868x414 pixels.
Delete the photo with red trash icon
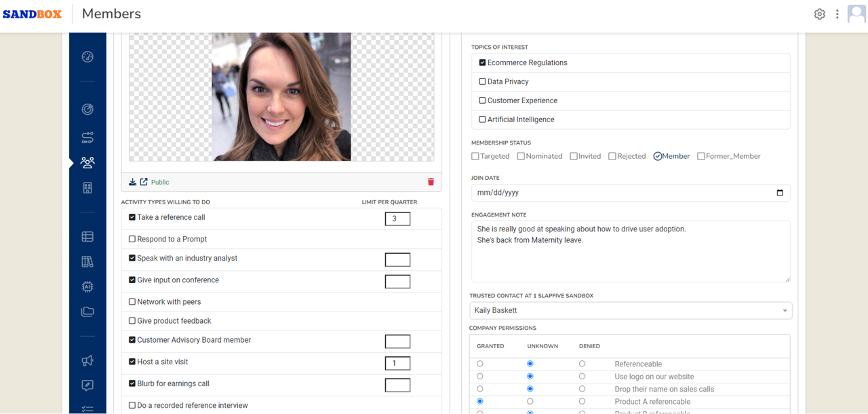tap(431, 182)
